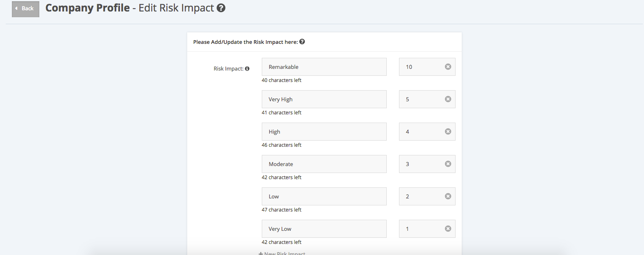Delete the Very Low risk impact row
The height and width of the screenshot is (255, 644).
point(448,229)
